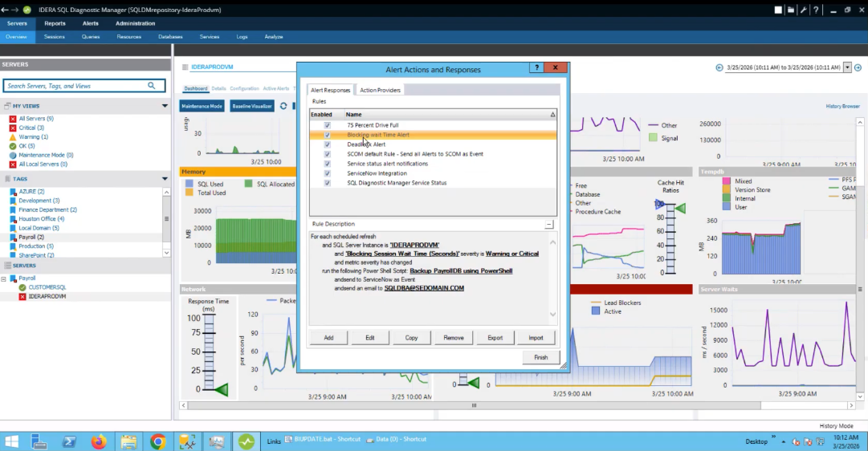The image size is (868, 451).
Task: Switch to the Action Providers tab
Action: click(x=380, y=90)
